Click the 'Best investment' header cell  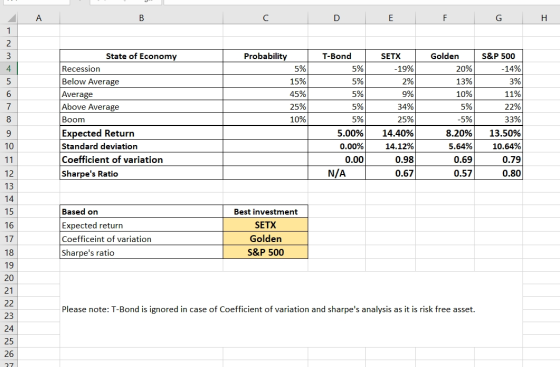pos(265,212)
